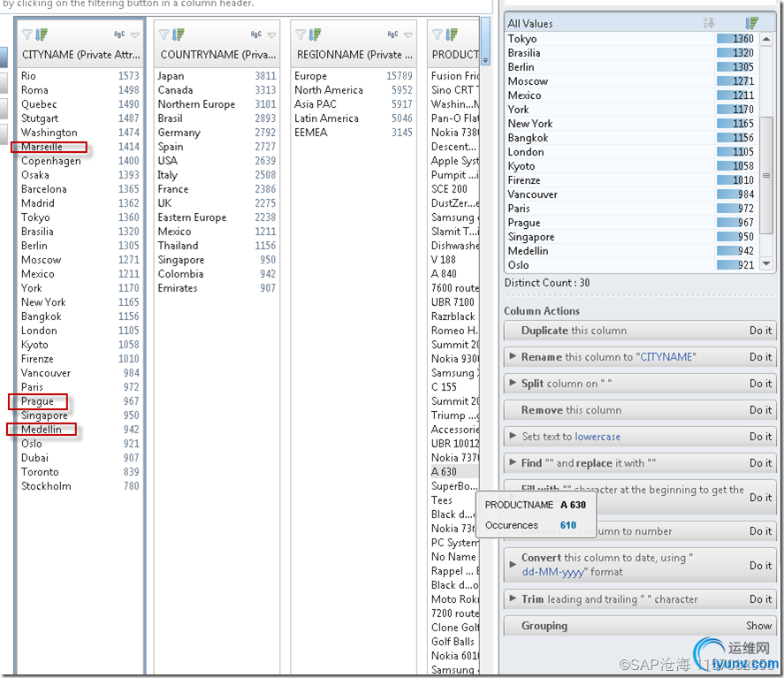Image resolution: width=784 pixels, height=678 pixels.
Task: Open the CITYNAME column header dropdown arrow
Action: pyautogui.click(x=135, y=35)
